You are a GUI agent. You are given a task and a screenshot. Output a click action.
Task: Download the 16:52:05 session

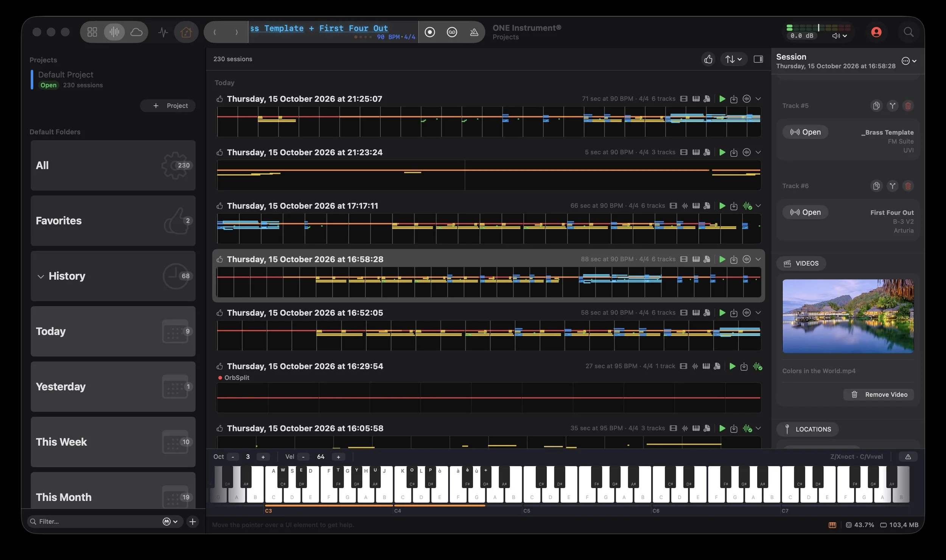pos(733,313)
